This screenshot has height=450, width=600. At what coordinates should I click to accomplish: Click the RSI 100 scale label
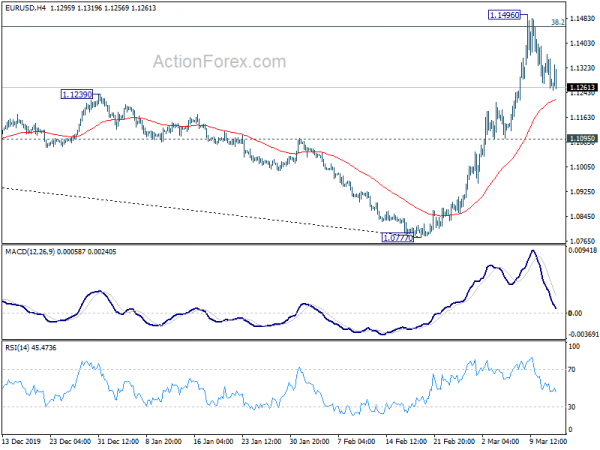pos(574,346)
